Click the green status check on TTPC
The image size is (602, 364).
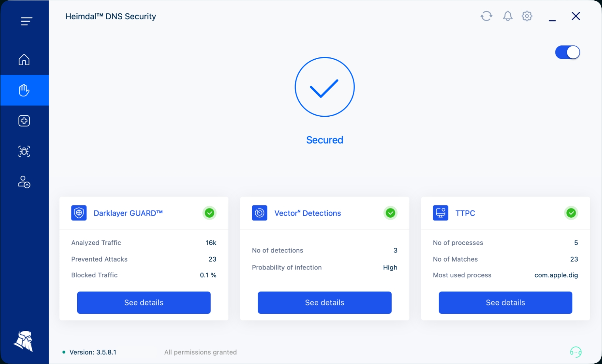click(571, 213)
